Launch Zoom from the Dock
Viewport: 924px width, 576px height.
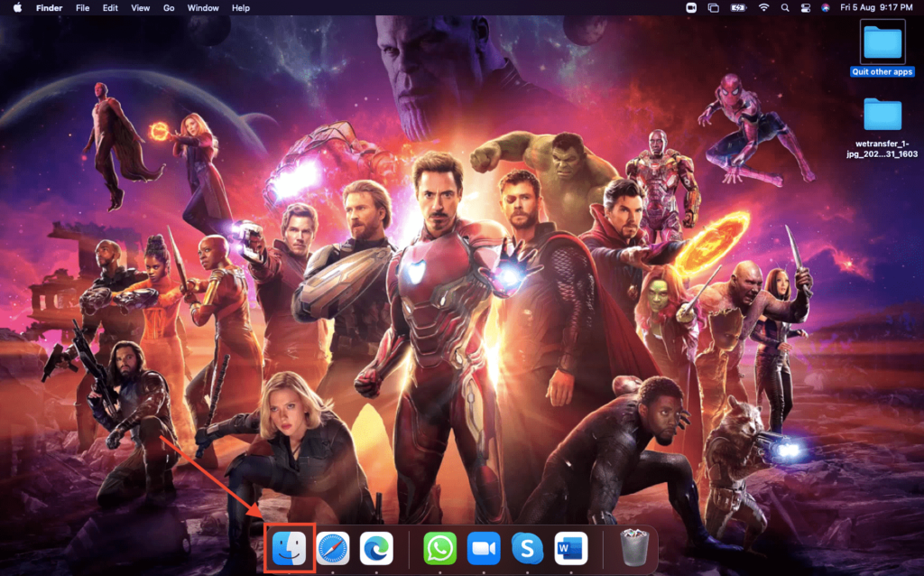click(x=484, y=548)
